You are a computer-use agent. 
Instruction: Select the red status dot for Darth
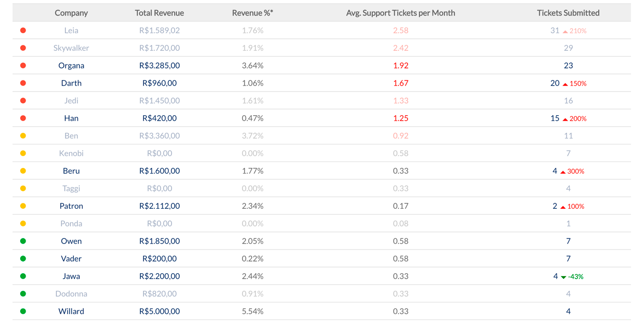pos(23,83)
